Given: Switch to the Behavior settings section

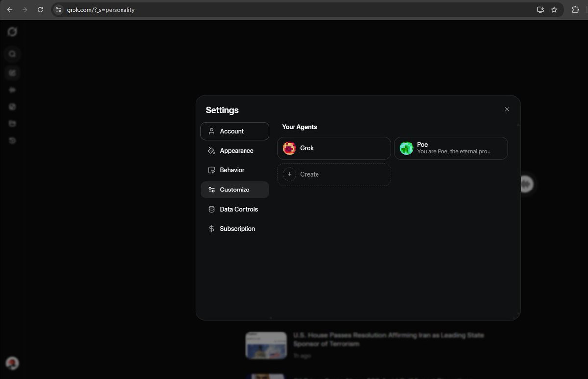Looking at the screenshot, I should 235,170.
